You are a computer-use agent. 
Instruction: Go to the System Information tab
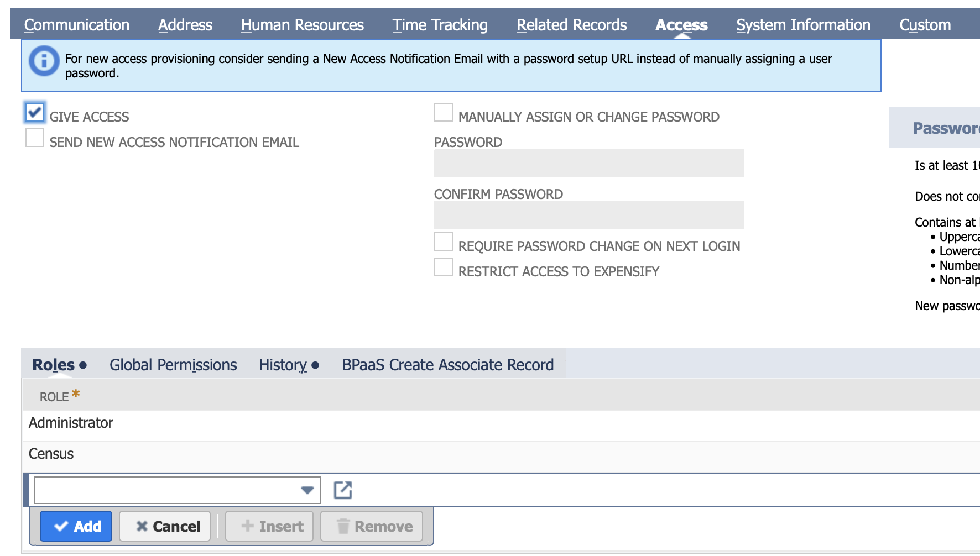(803, 25)
